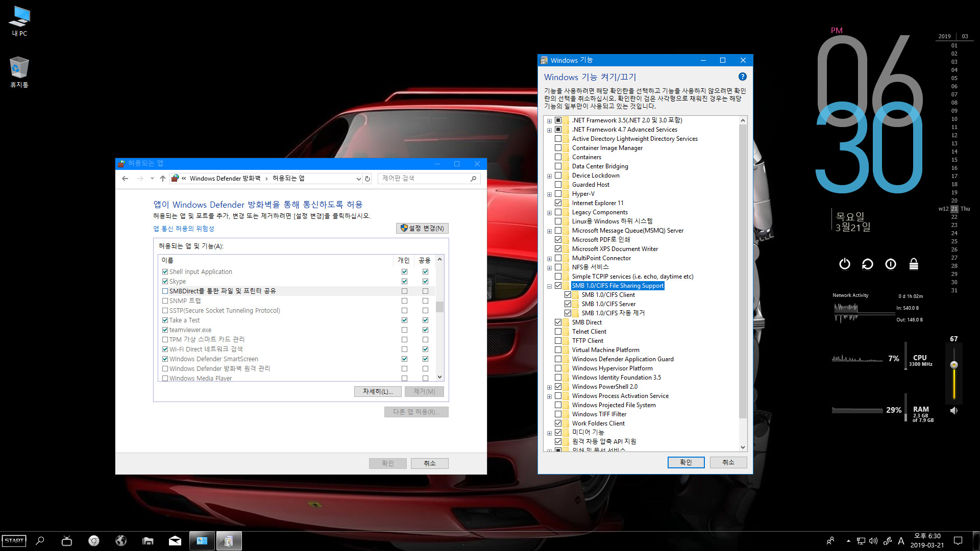Click allowed apps list scrollbar
Screen dimensions: 980x551
pyautogui.click(x=439, y=307)
